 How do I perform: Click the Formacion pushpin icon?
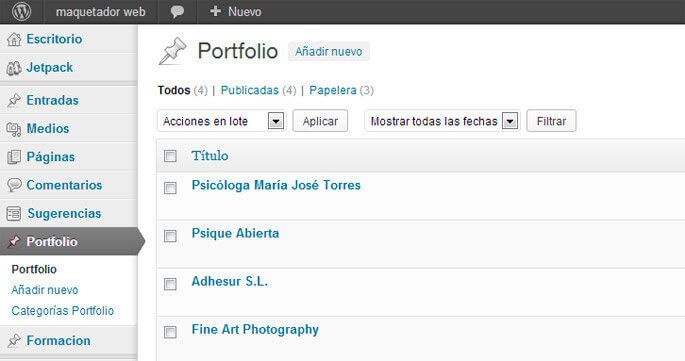point(14,340)
